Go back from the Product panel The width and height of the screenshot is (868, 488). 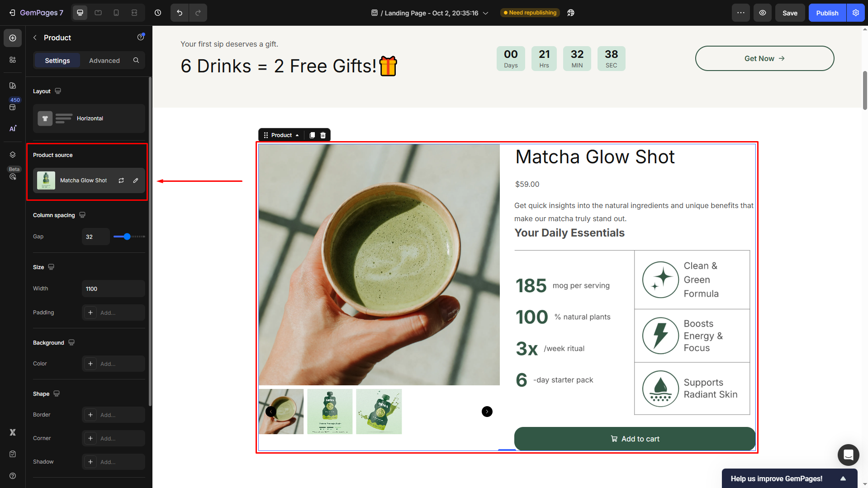[35, 38]
